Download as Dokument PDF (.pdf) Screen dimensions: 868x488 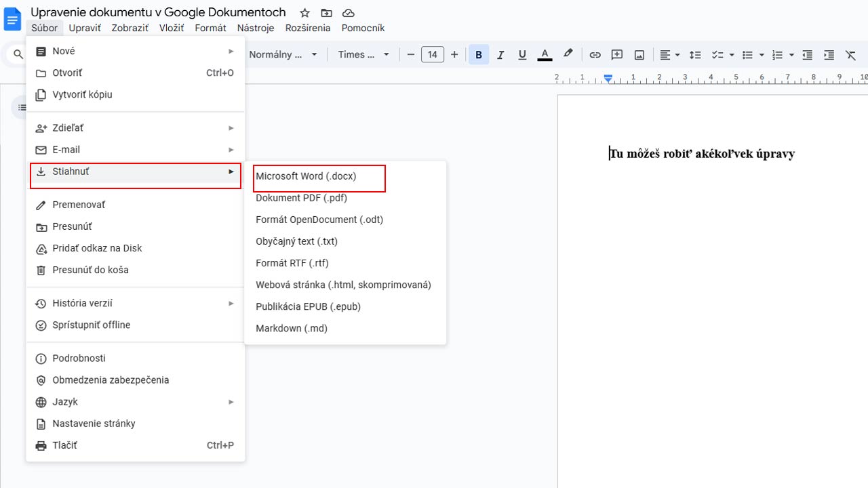tap(345, 197)
